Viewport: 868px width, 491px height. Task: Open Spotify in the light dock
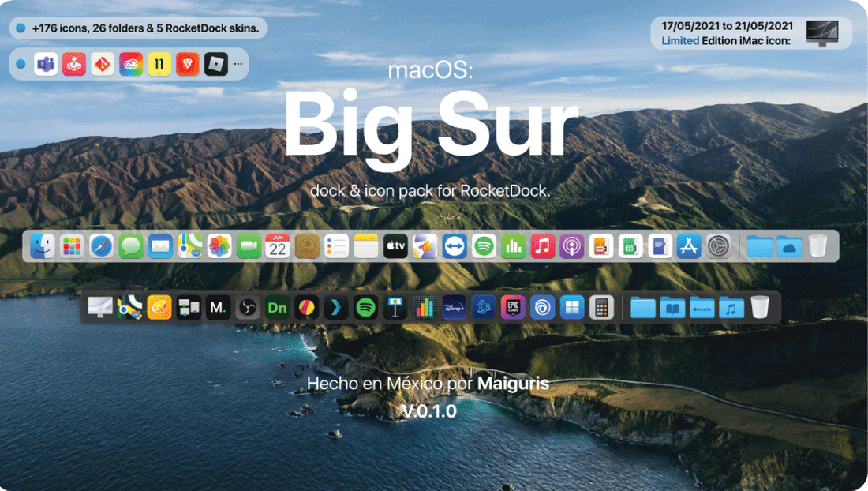click(484, 246)
